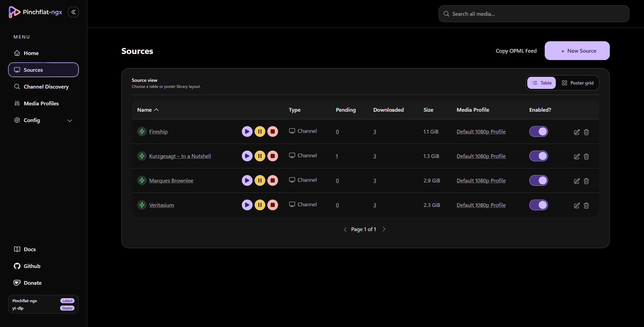Click the lightning bolt icon beside Veritasium
Image resolution: width=644 pixels, height=327 pixels.
pyautogui.click(x=142, y=205)
